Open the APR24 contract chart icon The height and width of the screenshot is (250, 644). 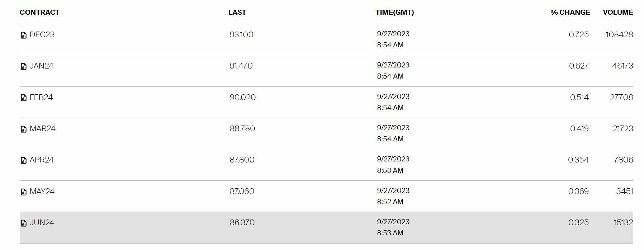pos(24,160)
